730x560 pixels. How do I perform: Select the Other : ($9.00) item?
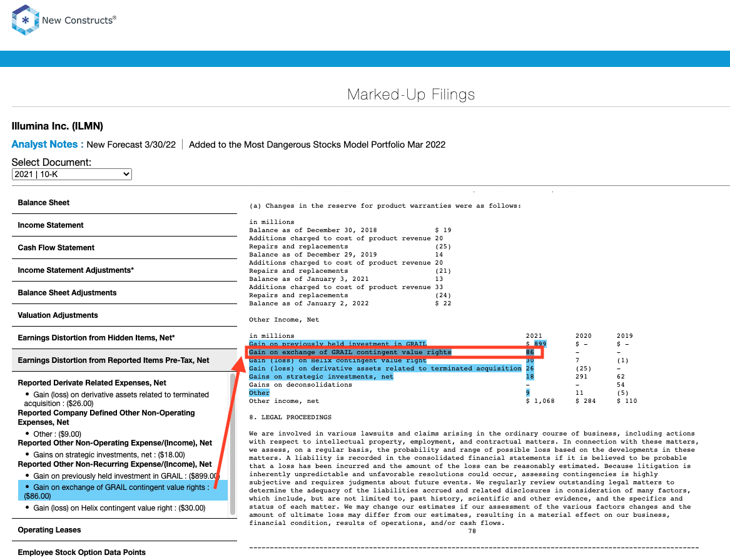[x=57, y=434]
